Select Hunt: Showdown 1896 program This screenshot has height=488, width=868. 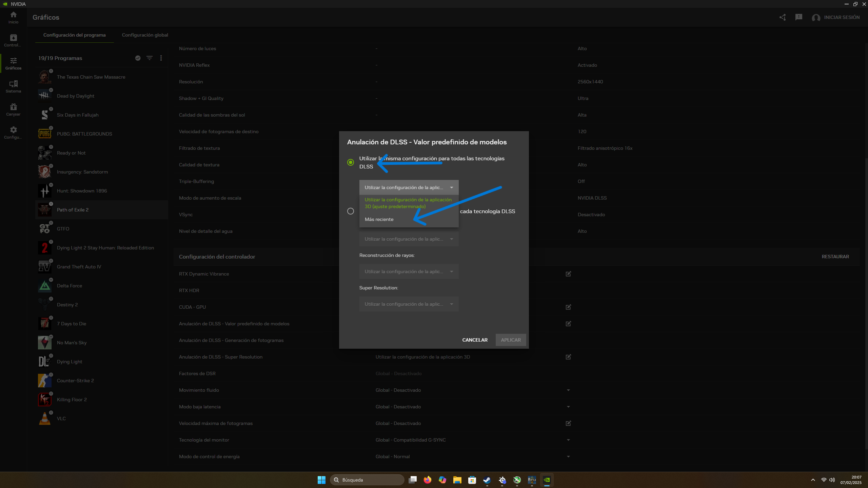tap(102, 191)
